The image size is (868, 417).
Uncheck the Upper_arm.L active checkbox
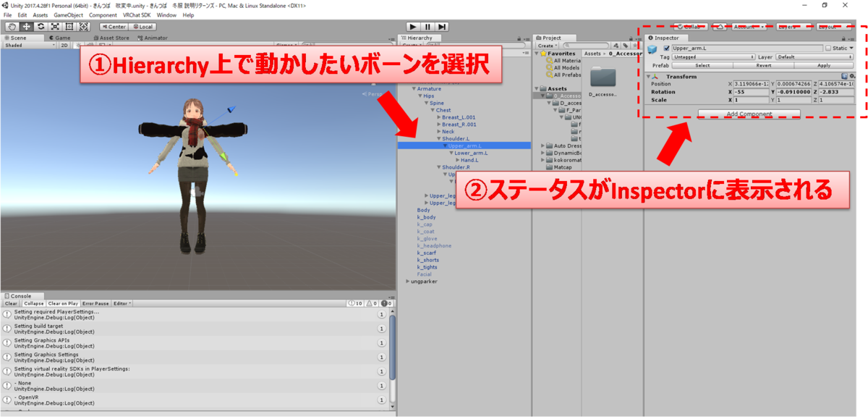click(x=666, y=49)
